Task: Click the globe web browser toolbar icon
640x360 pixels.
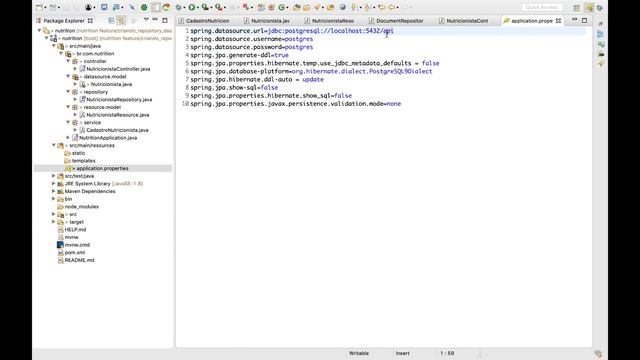Action: click(x=342, y=7)
